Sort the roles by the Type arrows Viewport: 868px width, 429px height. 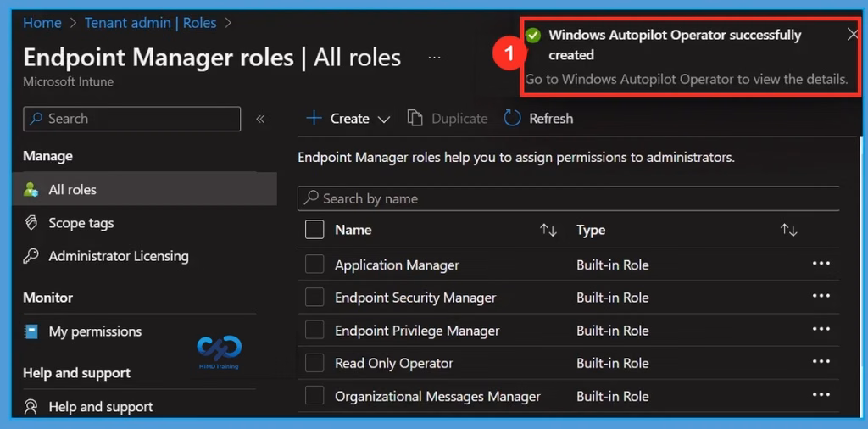[788, 231]
